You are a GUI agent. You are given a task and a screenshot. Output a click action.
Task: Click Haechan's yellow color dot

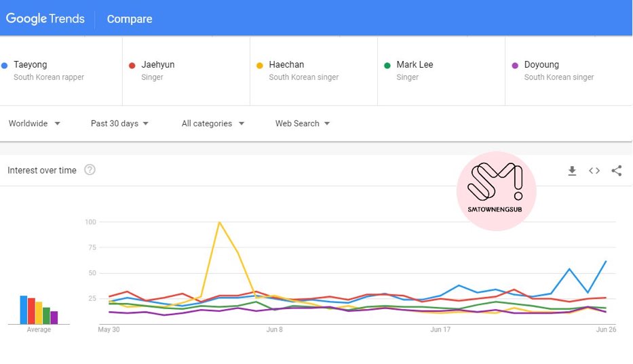(x=260, y=65)
